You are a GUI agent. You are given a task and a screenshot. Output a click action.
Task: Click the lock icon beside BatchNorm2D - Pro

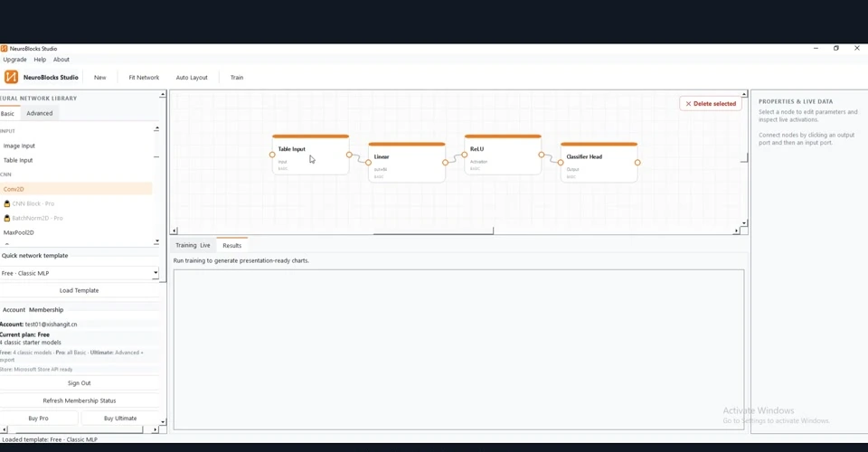(x=7, y=218)
